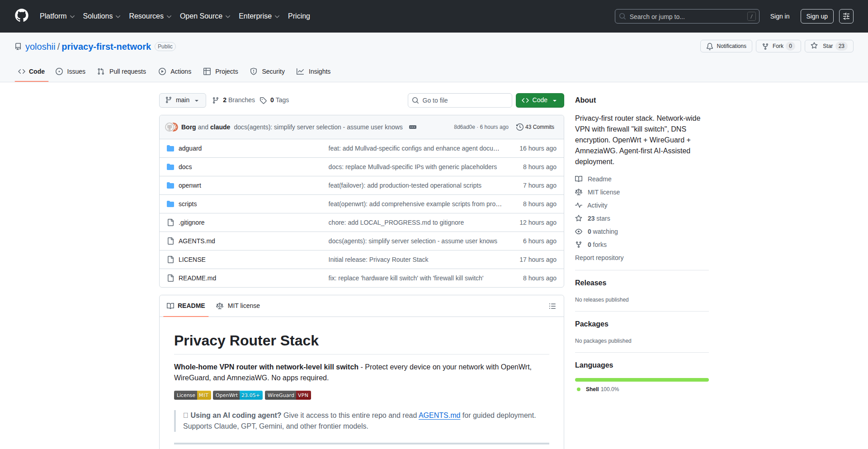
Task: Star this repository
Action: click(829, 46)
